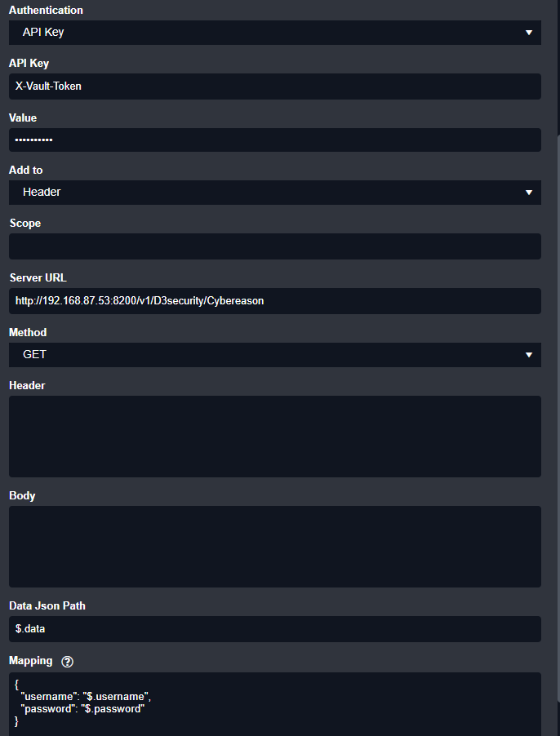Click inside the empty Header text area
The width and height of the screenshot is (560, 736).
274,437
